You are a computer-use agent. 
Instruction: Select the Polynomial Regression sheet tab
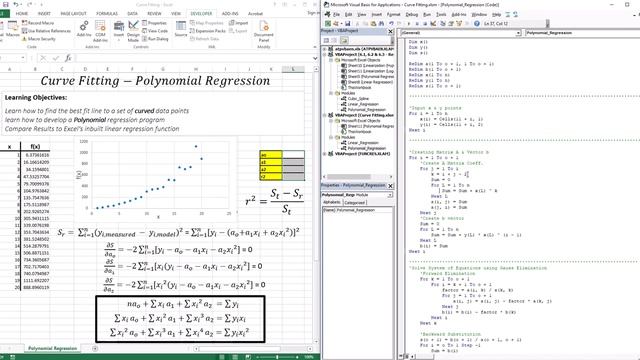(x=52, y=348)
